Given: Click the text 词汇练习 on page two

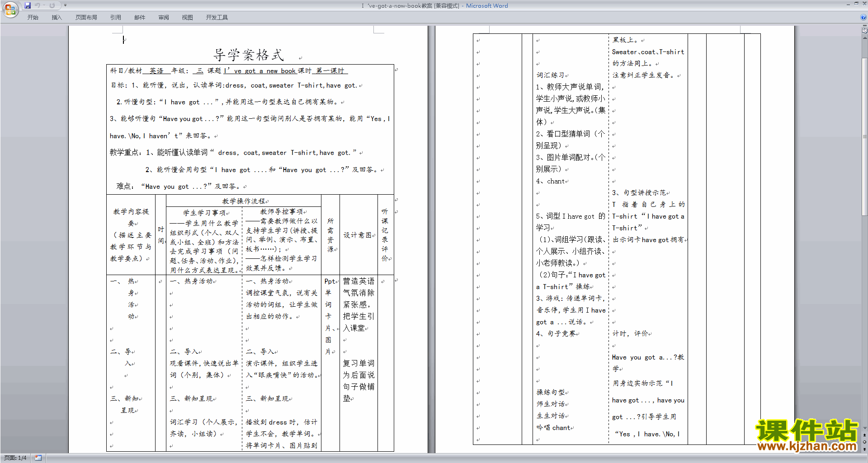Looking at the screenshot, I should (551, 75).
